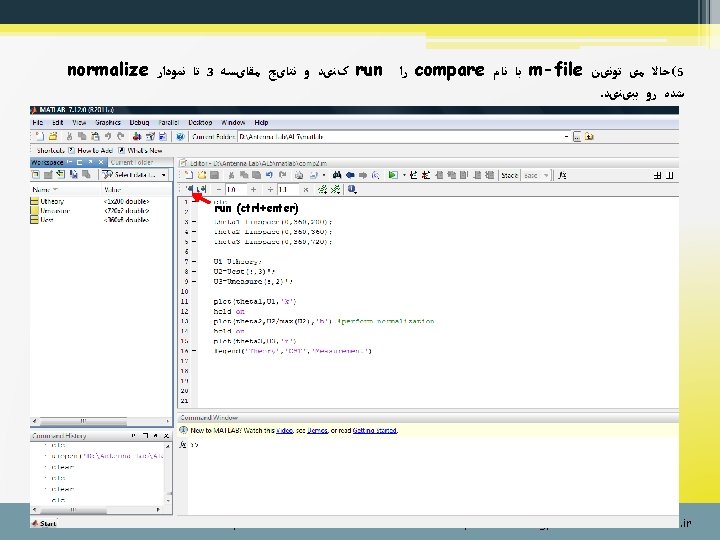Open Run button dropdown arrow
This screenshot has width=720, height=540.
[404, 175]
